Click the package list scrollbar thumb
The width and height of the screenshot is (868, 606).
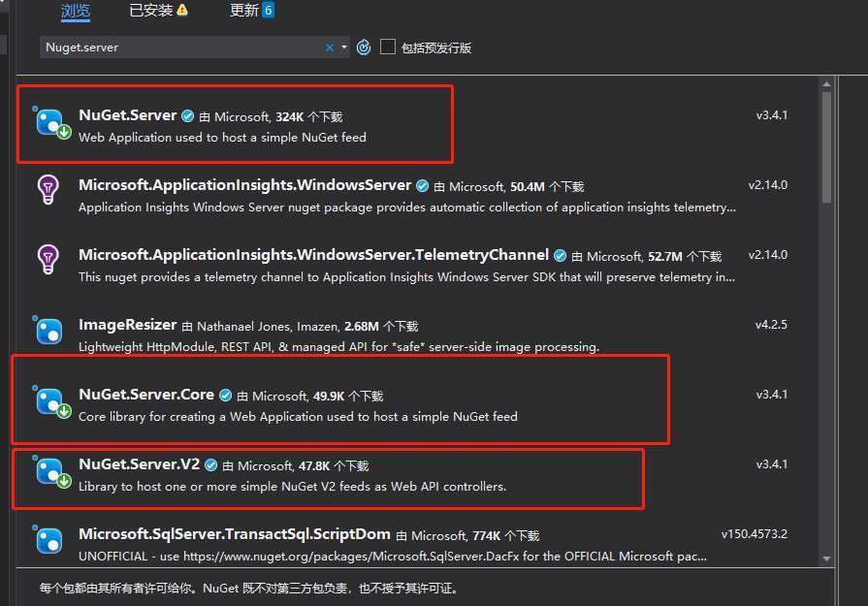(826, 147)
